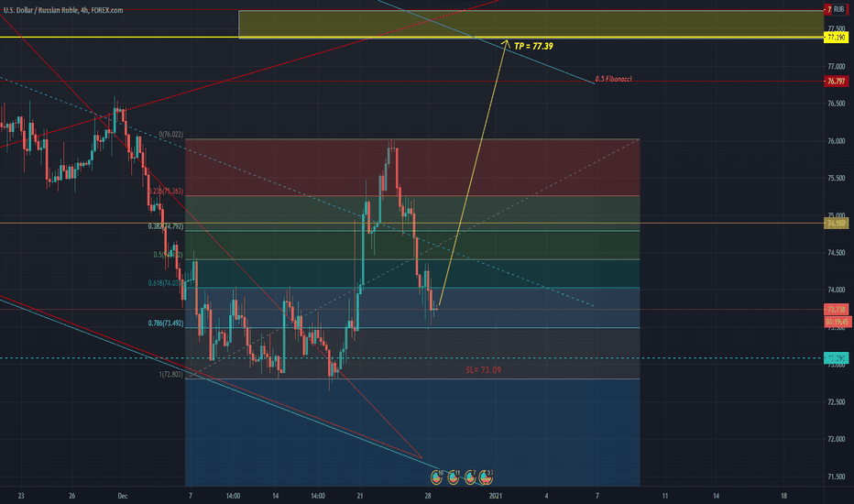Viewport: 854px width, 504px height.
Task: Open the RUB currency selector on price axis
Action: click(838, 9)
